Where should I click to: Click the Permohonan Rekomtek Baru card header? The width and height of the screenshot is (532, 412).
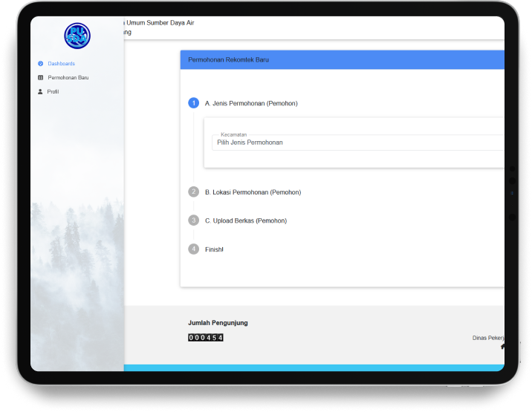[x=342, y=59]
